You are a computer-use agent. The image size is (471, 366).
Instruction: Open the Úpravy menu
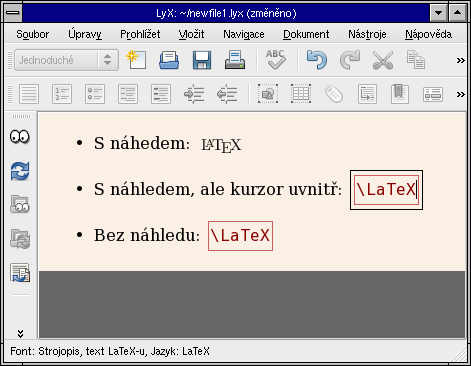[85, 34]
